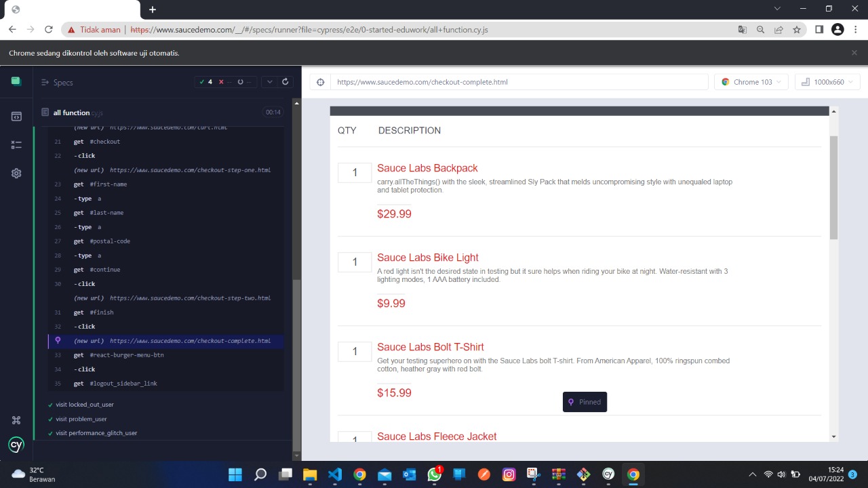Open Cypress settings gear in sidebar
Viewport: 868px width, 488px height.
click(x=16, y=174)
